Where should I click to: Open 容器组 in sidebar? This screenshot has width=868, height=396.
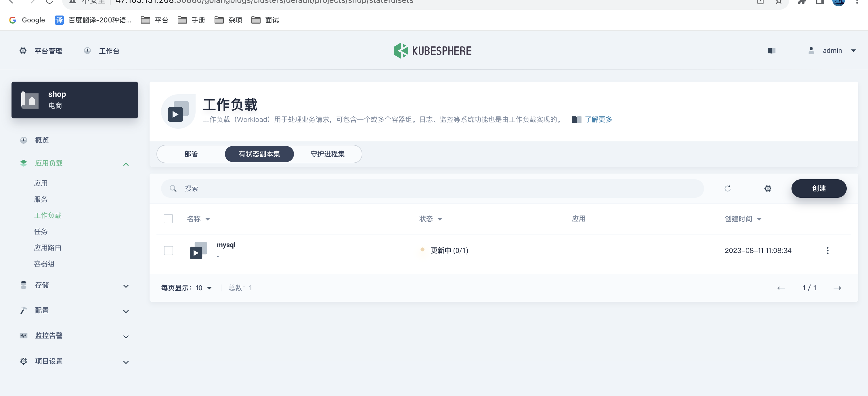[x=44, y=264]
